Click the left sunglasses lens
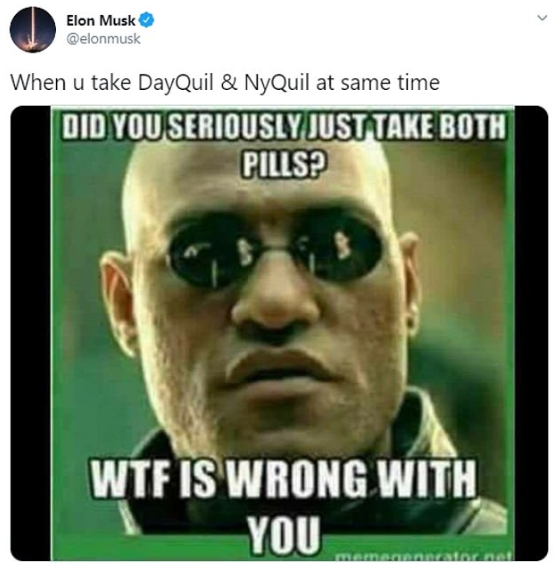The width and height of the screenshot is (558, 564). [x=214, y=254]
